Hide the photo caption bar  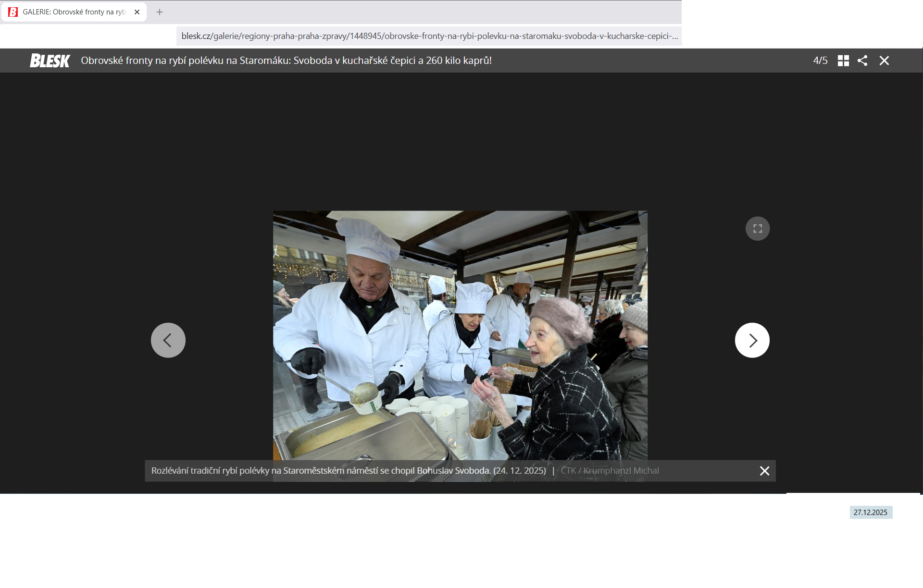(764, 471)
